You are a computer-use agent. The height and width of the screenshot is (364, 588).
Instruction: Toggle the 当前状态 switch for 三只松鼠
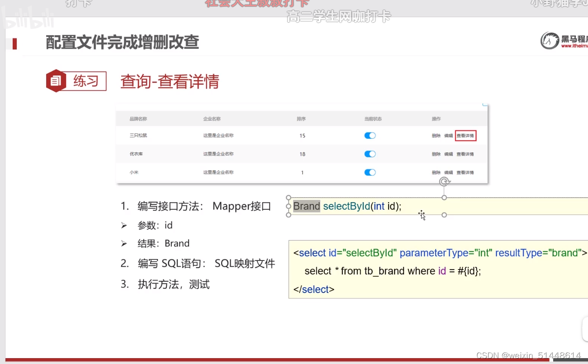[370, 136]
